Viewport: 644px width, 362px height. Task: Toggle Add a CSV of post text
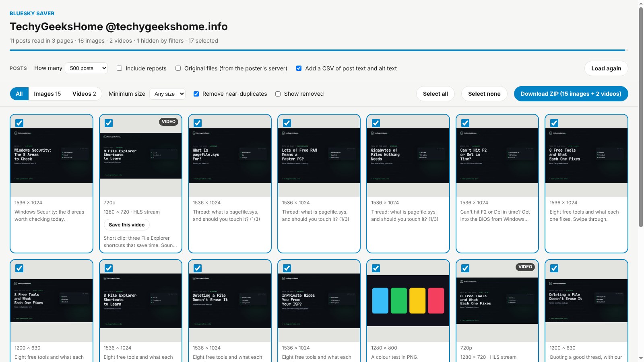pyautogui.click(x=299, y=68)
